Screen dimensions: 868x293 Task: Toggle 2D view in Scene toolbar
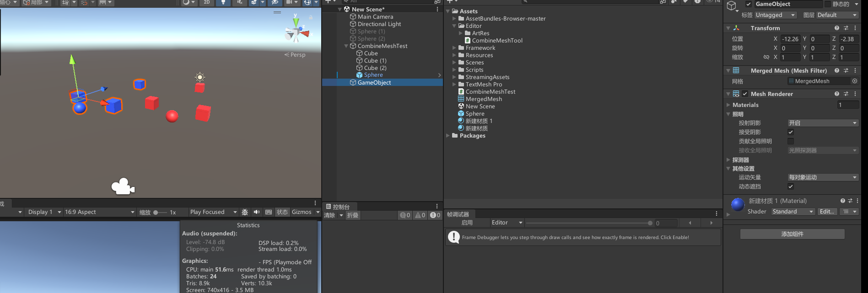point(207,2)
